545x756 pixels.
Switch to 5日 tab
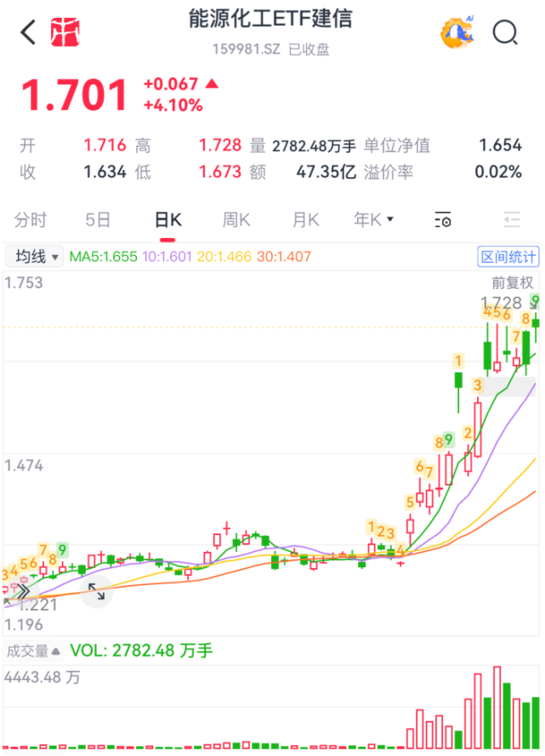(x=98, y=220)
